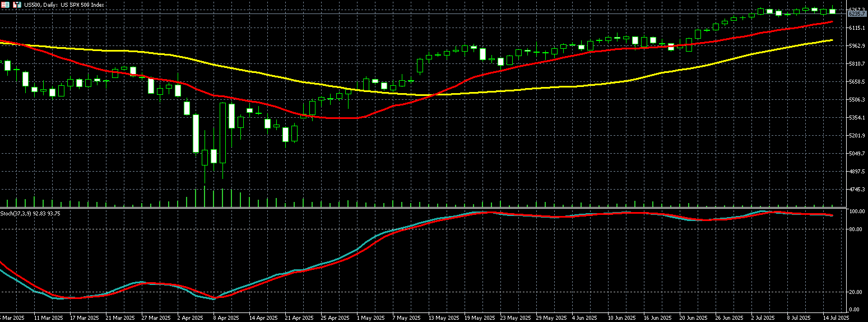The image size is (868, 322).
Task: Click the 20.00 stochastic level label
Action: pyautogui.click(x=856, y=292)
